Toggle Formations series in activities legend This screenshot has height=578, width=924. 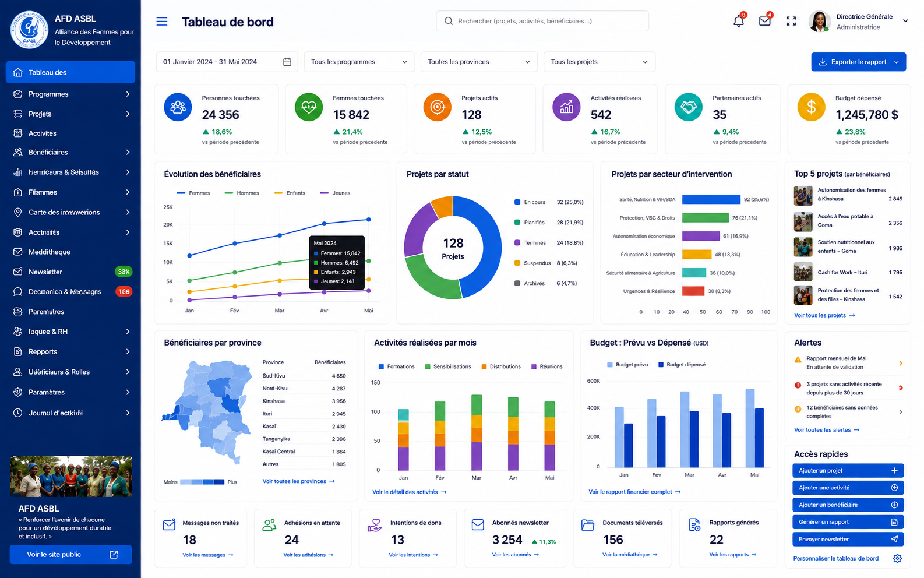click(397, 366)
